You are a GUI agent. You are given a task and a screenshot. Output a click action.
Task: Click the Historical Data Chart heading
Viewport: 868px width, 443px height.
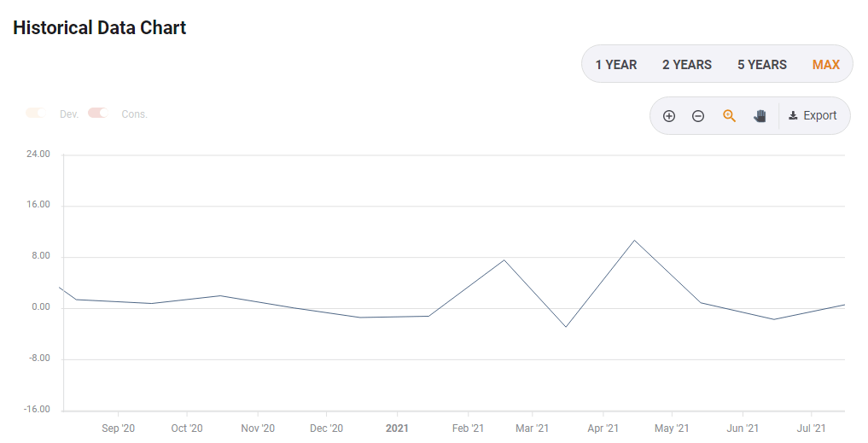(x=100, y=27)
